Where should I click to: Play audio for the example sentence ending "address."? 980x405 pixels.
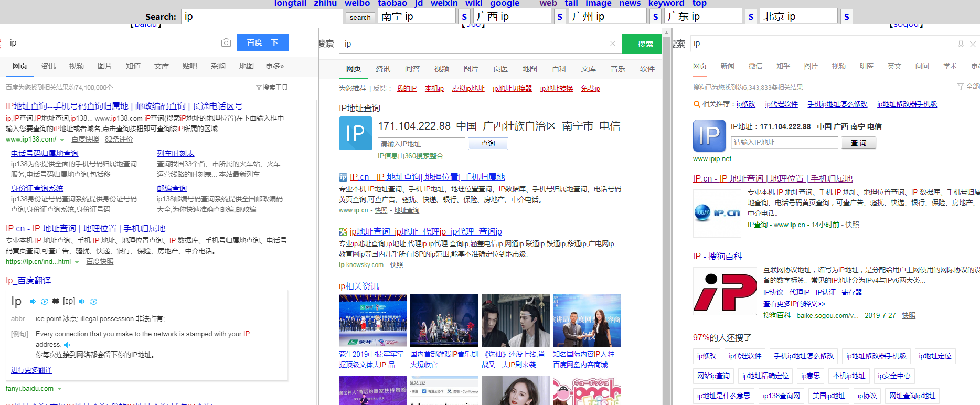point(67,345)
